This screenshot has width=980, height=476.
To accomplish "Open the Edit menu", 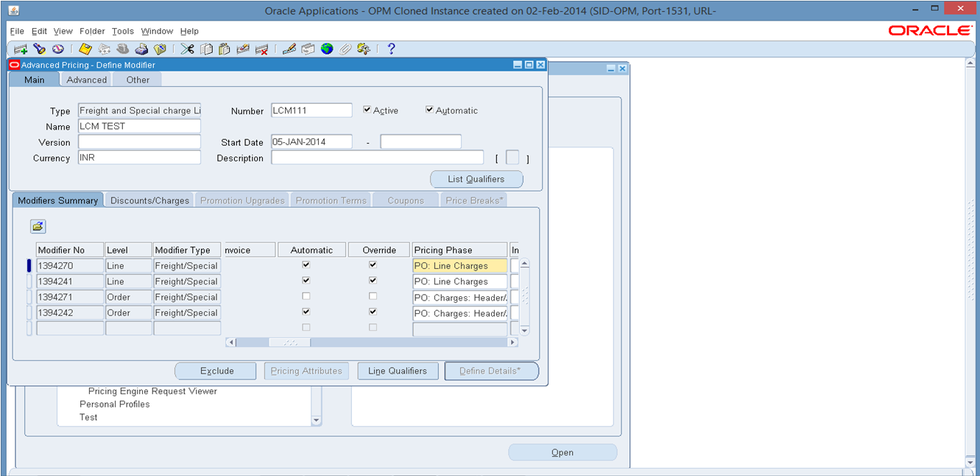I will pyautogui.click(x=39, y=31).
